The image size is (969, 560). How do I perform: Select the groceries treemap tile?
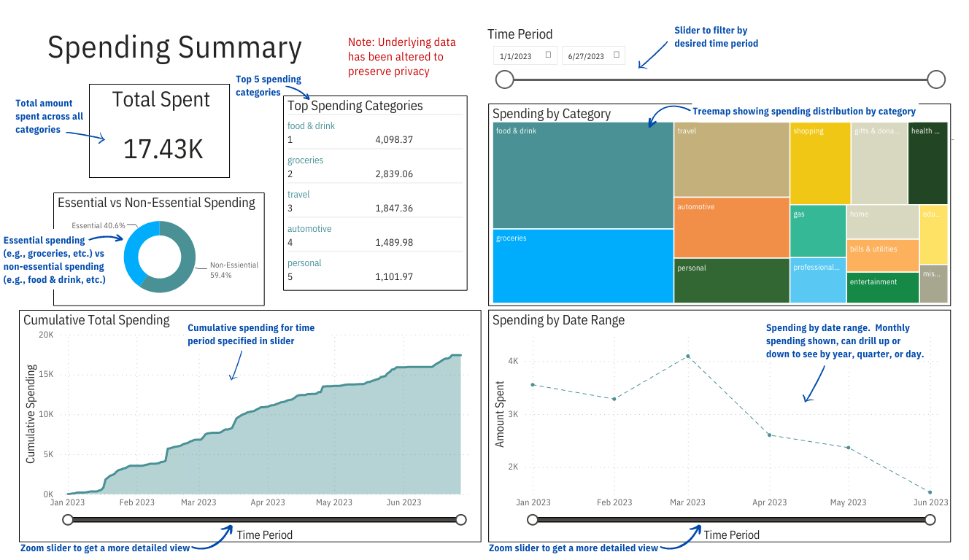coord(583,266)
